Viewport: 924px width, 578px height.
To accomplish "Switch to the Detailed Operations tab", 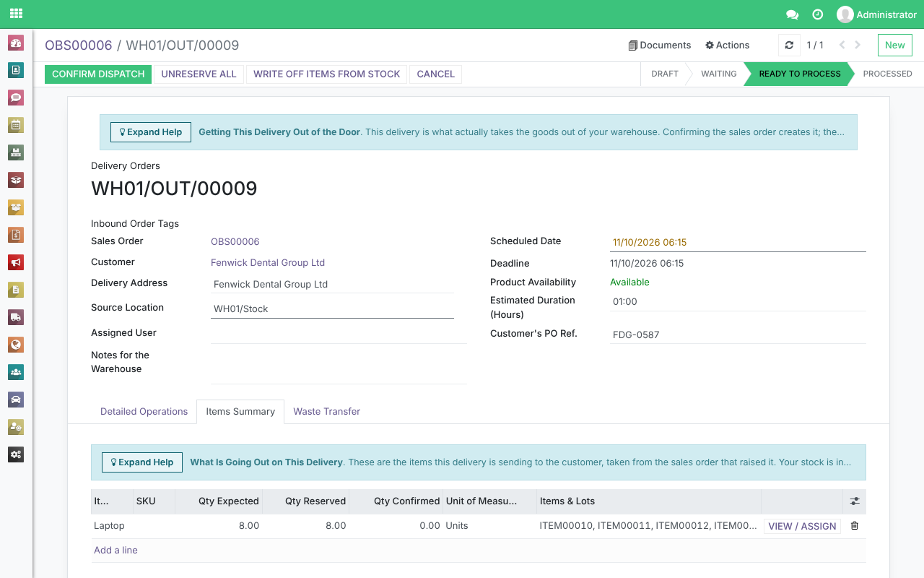I will [x=144, y=412].
